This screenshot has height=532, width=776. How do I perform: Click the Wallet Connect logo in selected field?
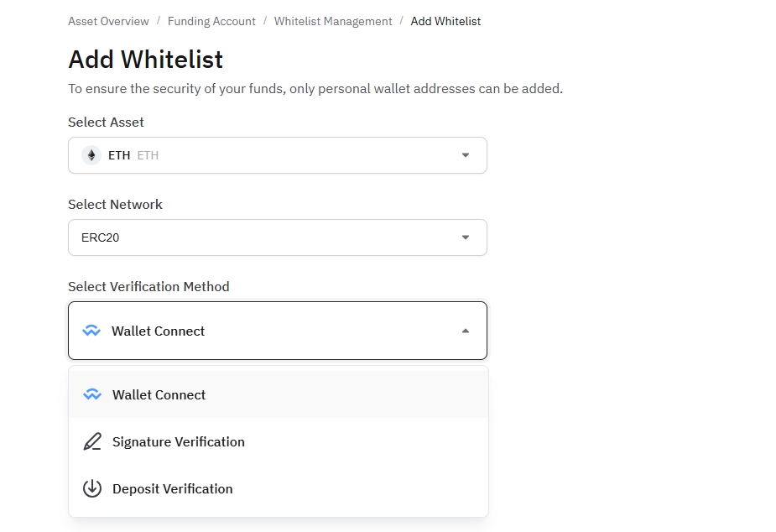[x=91, y=331]
